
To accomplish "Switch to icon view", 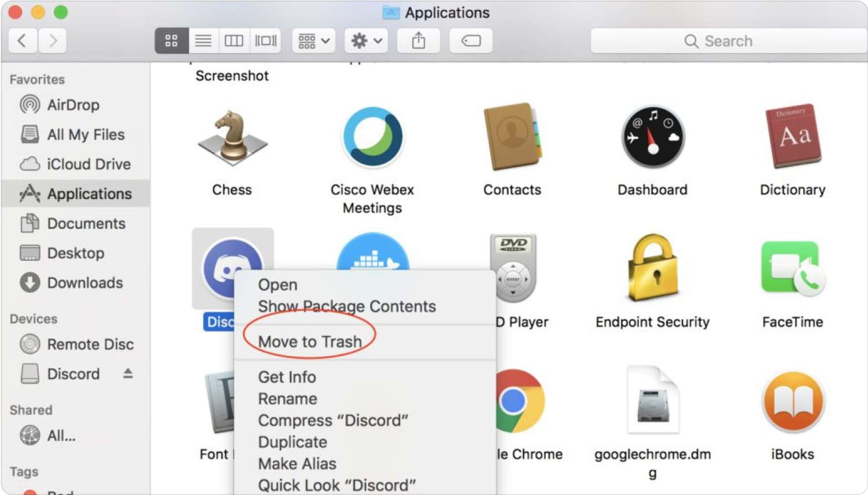I will point(171,41).
